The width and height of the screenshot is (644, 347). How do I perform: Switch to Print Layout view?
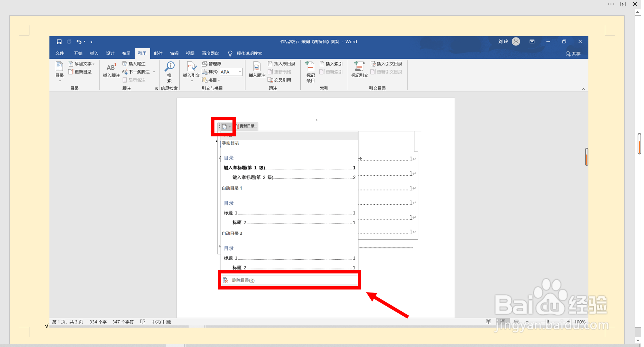click(x=503, y=322)
